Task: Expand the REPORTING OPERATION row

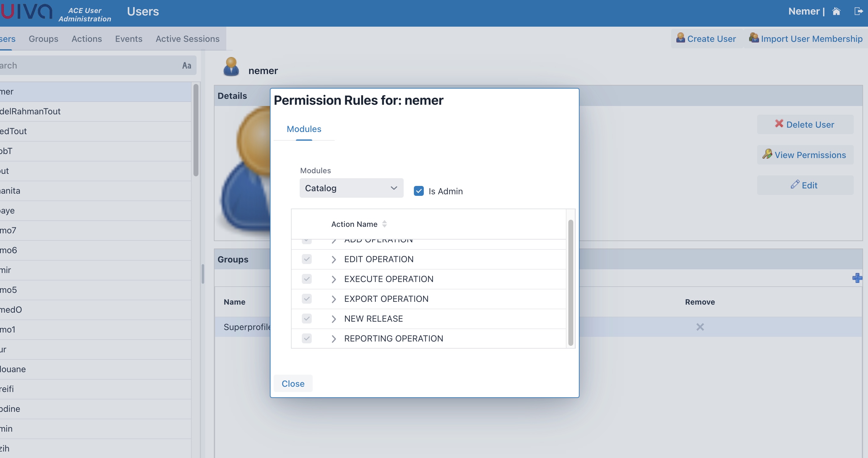Action: pos(333,339)
